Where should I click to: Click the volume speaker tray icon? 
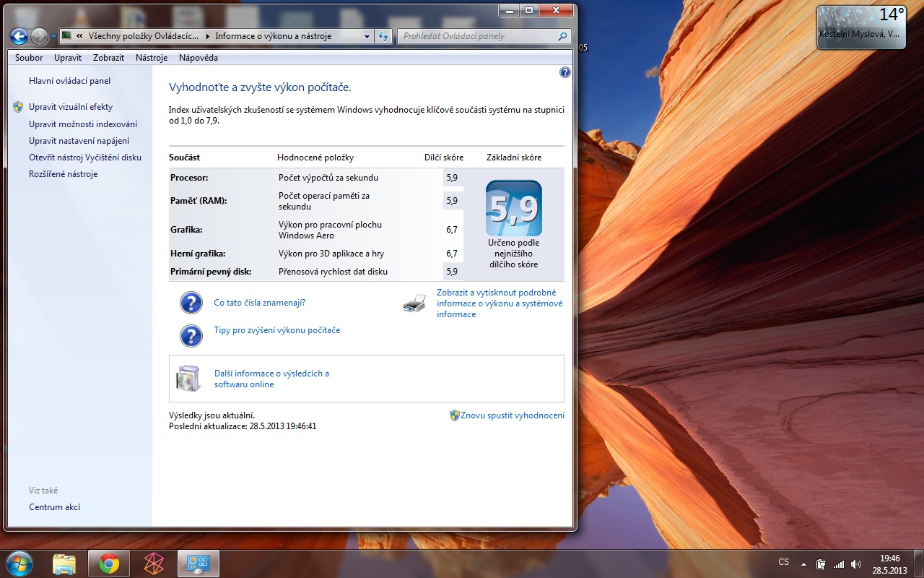pos(856,564)
